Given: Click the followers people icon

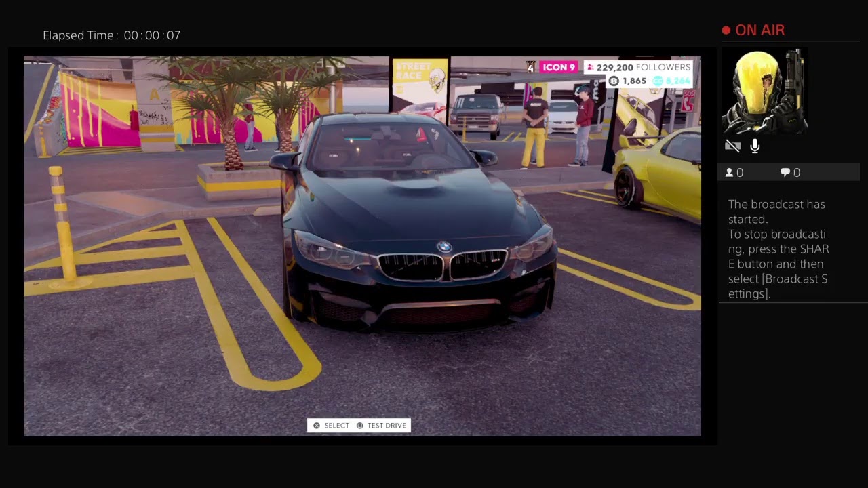Looking at the screenshot, I should (590, 67).
